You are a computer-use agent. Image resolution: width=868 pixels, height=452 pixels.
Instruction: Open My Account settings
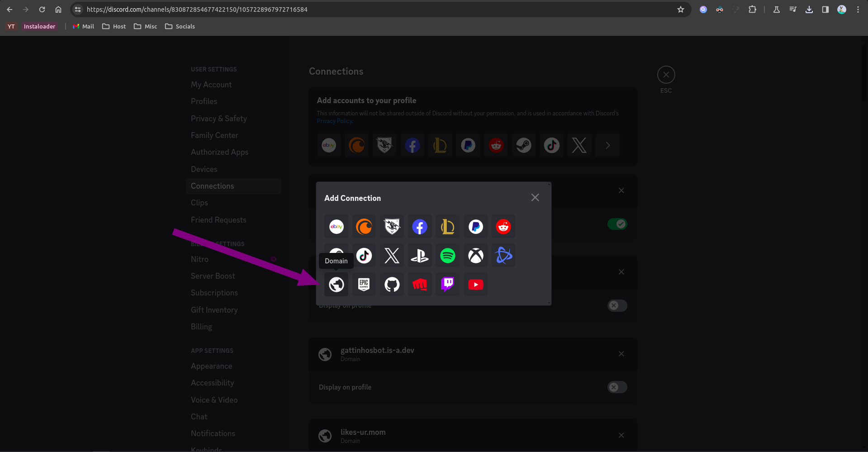pyautogui.click(x=211, y=85)
